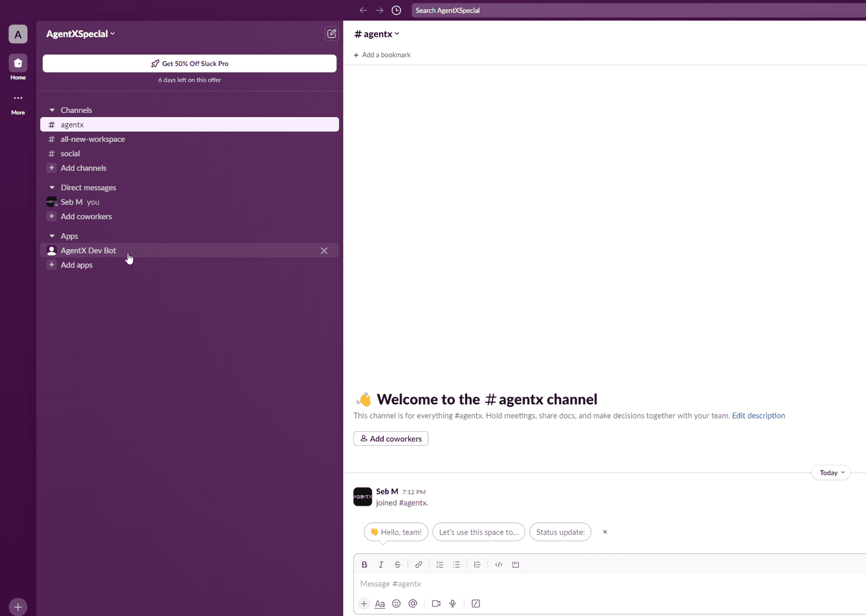Choose 'Let's use this space to...' suggestion
Screen dimensions: 866x616
point(479,532)
